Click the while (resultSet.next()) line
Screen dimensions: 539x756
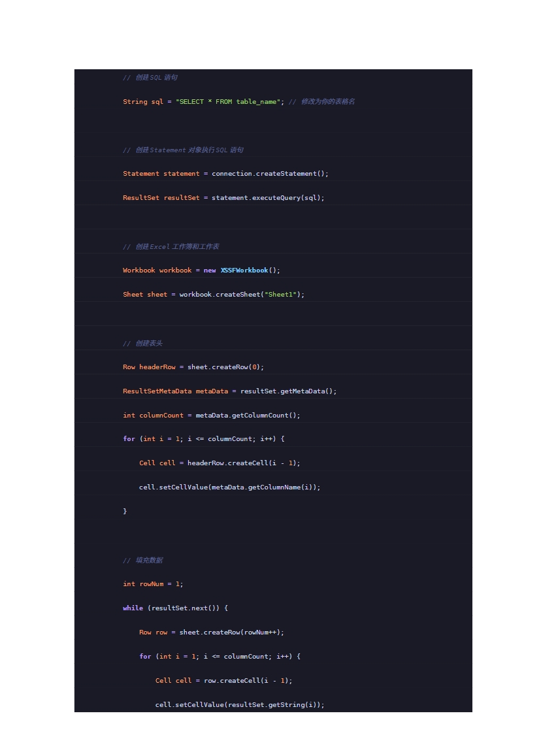175,608
